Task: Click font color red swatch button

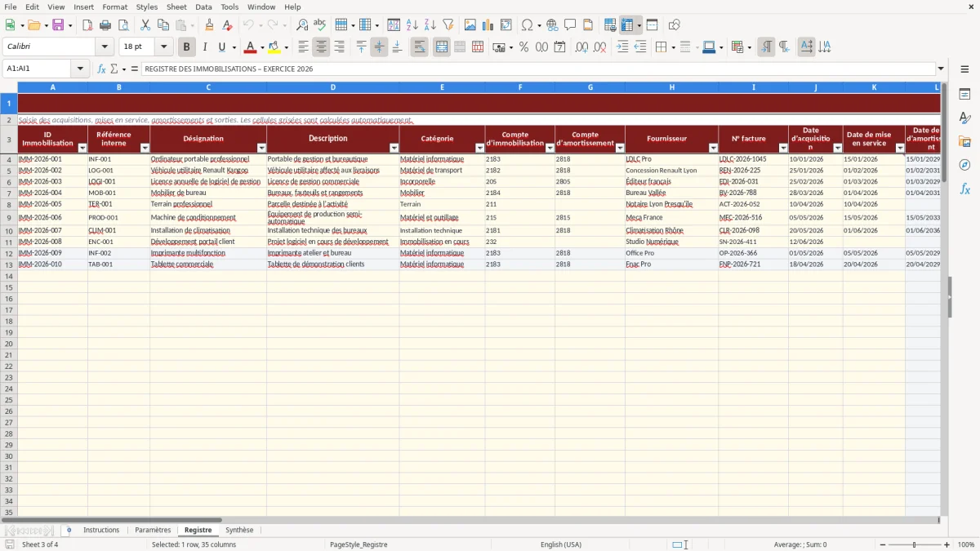Action: point(251,47)
